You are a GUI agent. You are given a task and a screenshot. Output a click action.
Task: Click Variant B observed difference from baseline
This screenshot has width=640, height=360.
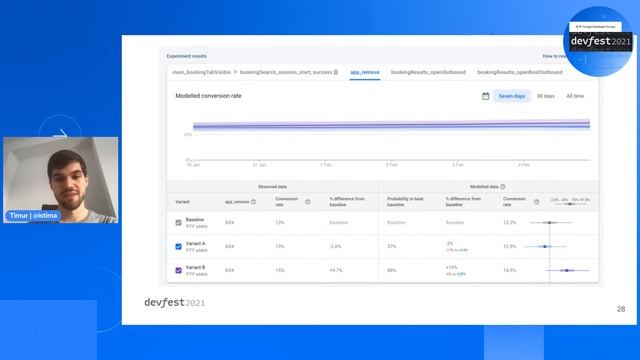tap(336, 270)
